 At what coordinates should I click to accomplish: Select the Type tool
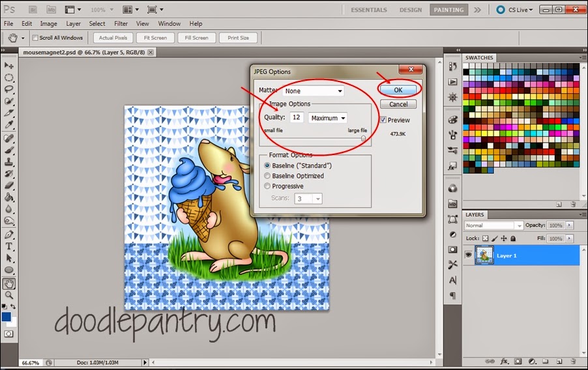coord(8,246)
